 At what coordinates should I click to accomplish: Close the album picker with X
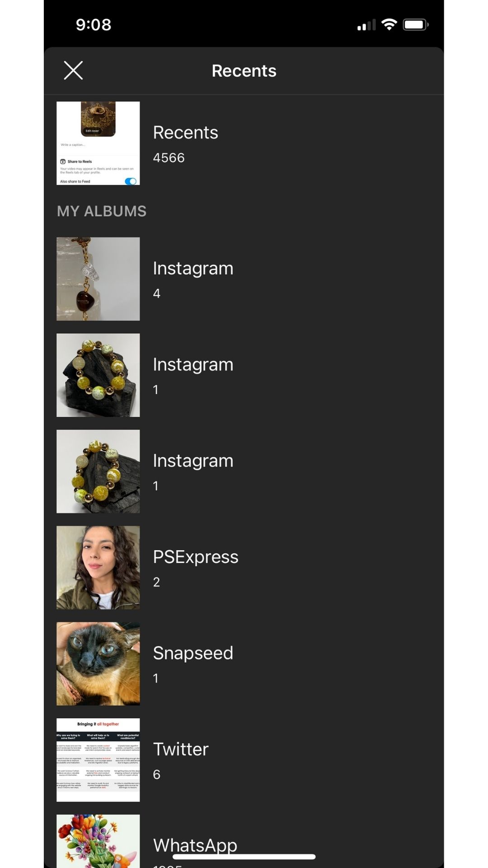(x=73, y=71)
